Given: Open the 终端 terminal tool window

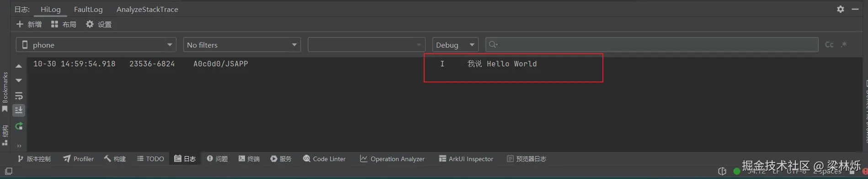Looking at the screenshot, I should coord(249,159).
